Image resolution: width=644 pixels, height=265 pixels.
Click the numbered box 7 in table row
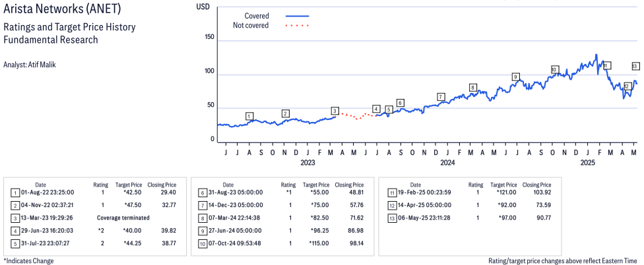point(202,205)
